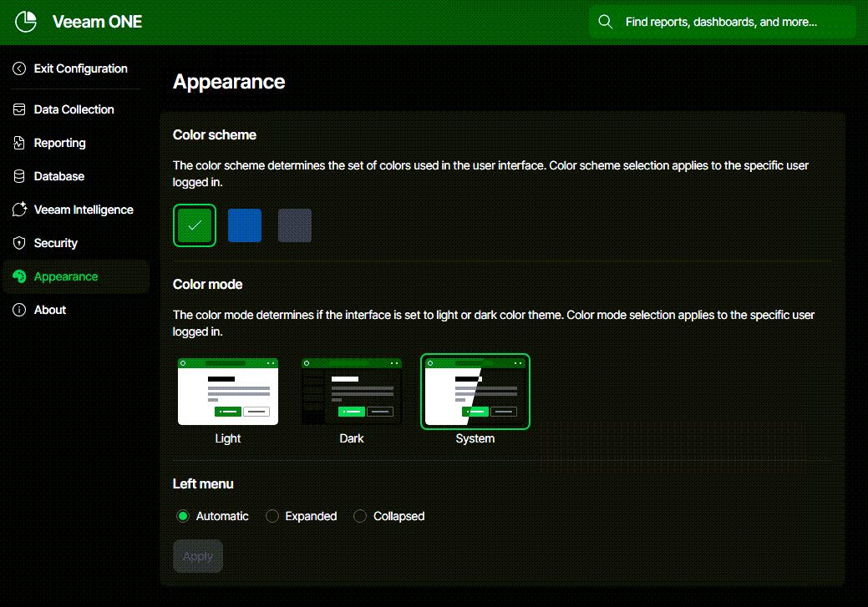The image size is (868, 607).
Task: Click the About info icon
Action: [x=19, y=310]
